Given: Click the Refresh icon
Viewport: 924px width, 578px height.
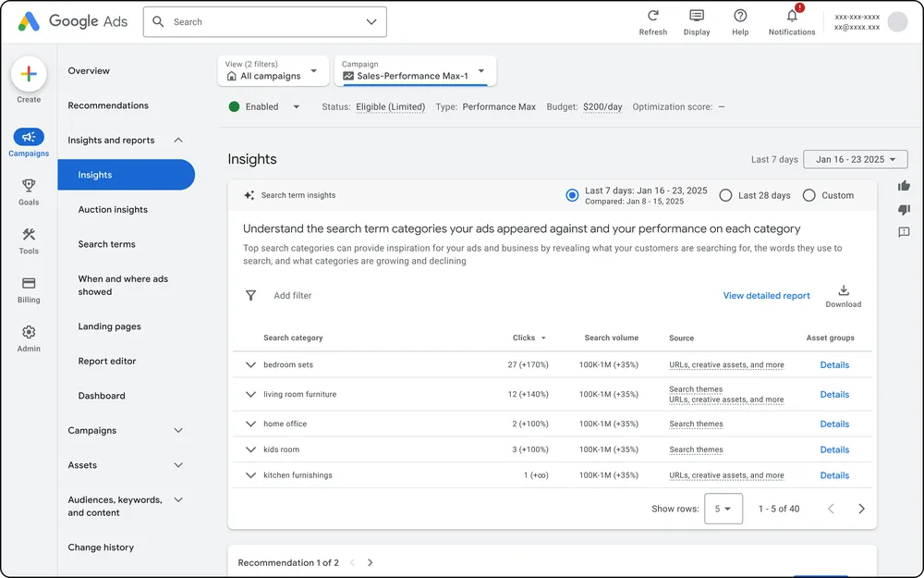Looking at the screenshot, I should [652, 16].
